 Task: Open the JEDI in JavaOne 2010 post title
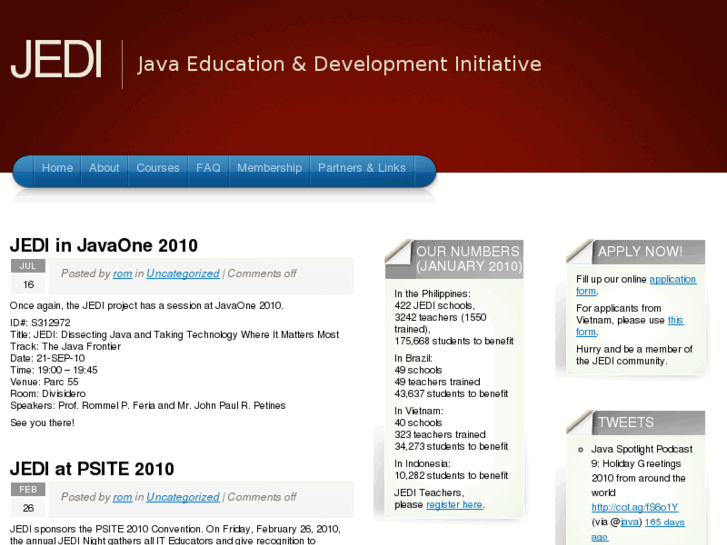pos(104,245)
